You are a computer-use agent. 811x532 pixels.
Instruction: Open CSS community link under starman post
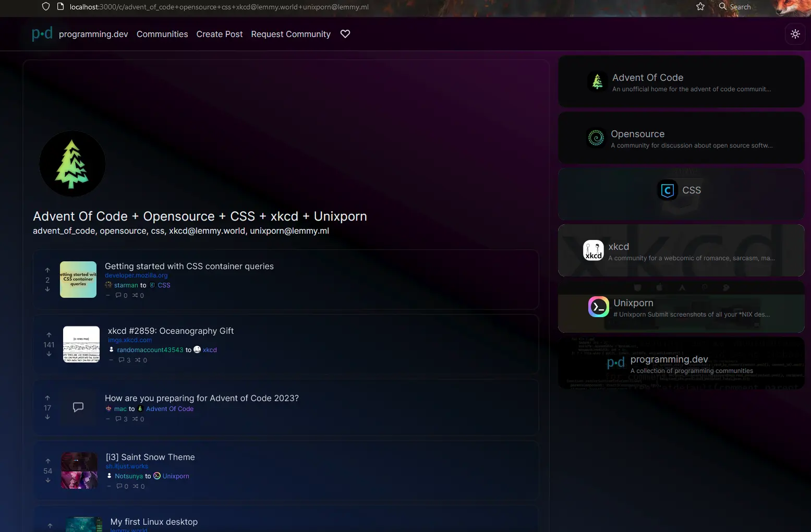(164, 285)
